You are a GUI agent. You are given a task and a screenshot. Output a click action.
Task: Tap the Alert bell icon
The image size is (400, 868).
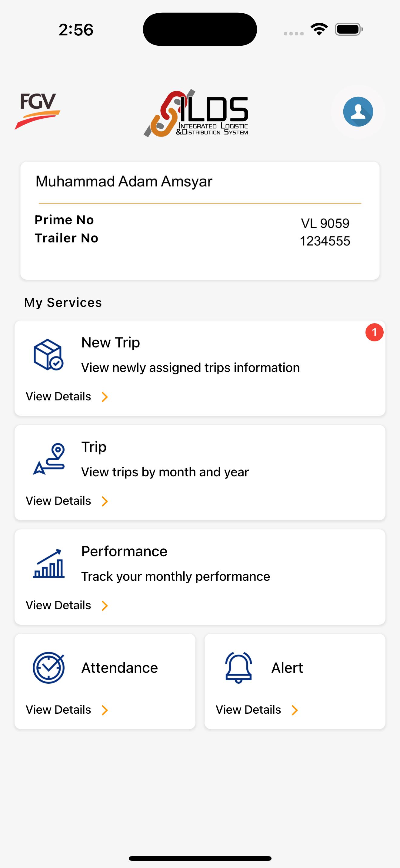pos(238,668)
